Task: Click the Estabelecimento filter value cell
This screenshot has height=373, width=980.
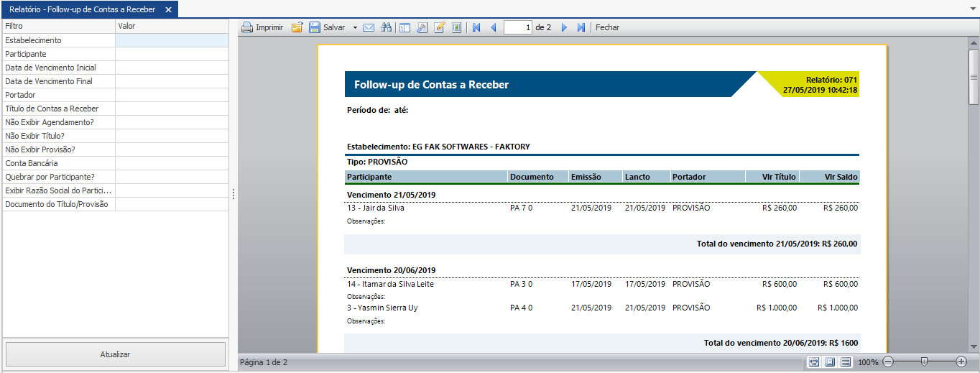Action: pos(172,40)
